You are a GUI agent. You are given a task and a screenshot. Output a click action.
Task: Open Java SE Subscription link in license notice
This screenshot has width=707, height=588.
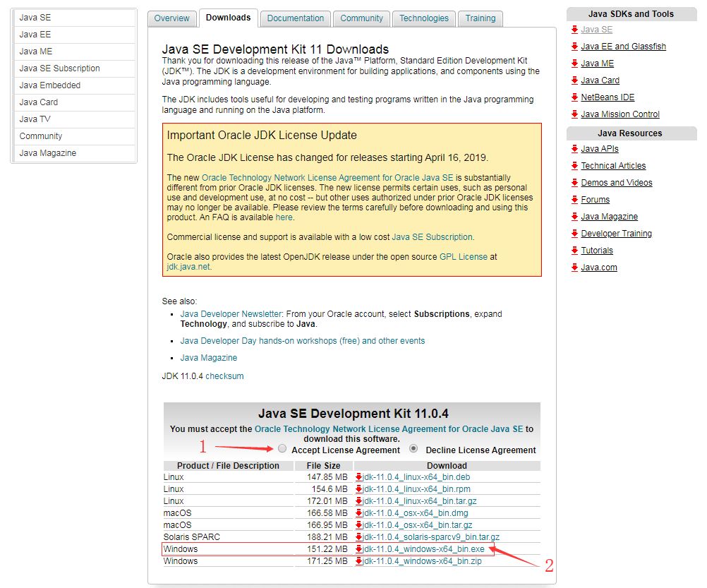tap(432, 237)
